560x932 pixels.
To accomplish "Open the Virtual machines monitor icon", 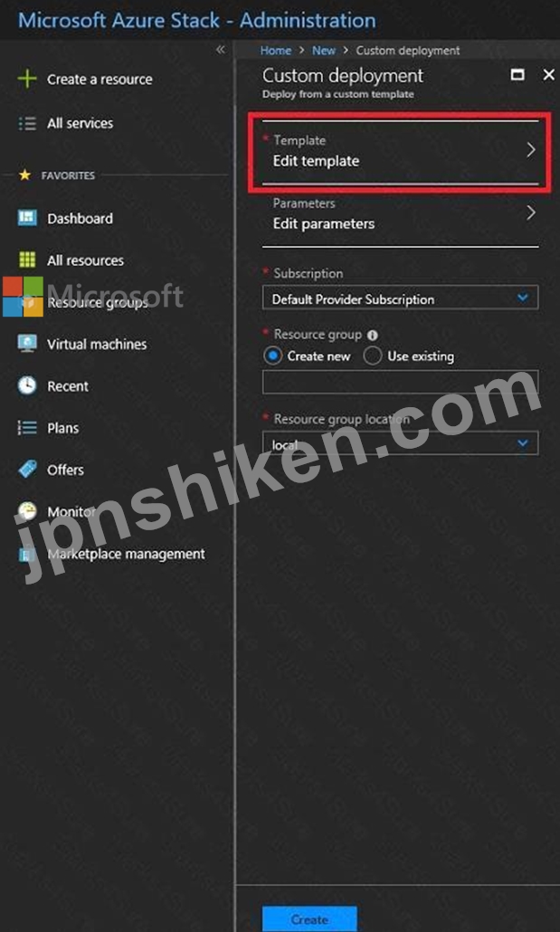I will (27, 344).
